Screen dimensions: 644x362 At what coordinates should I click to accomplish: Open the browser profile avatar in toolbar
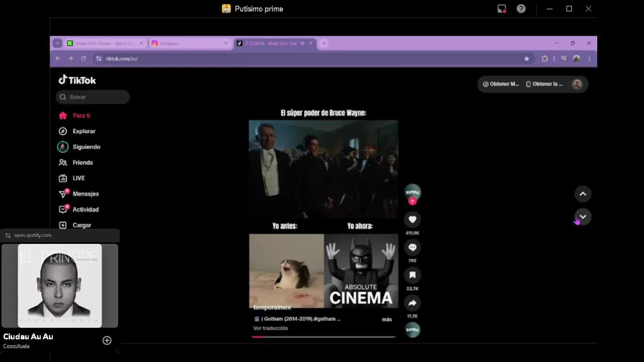point(577,58)
